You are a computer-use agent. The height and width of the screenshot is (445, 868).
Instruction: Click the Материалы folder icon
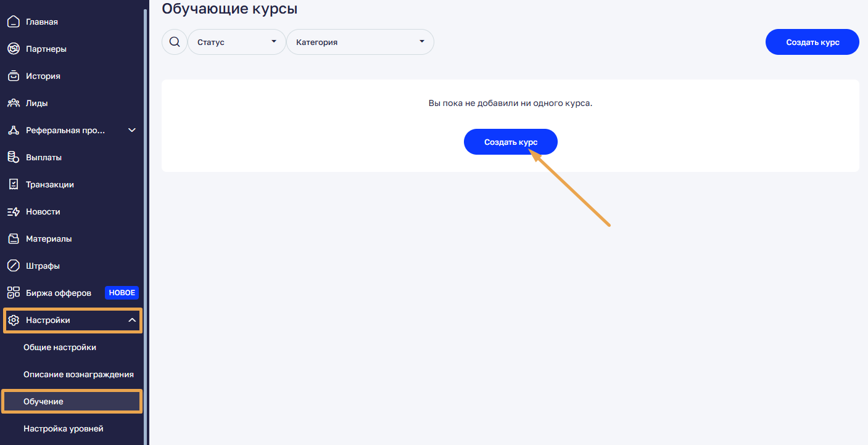pyautogui.click(x=14, y=239)
